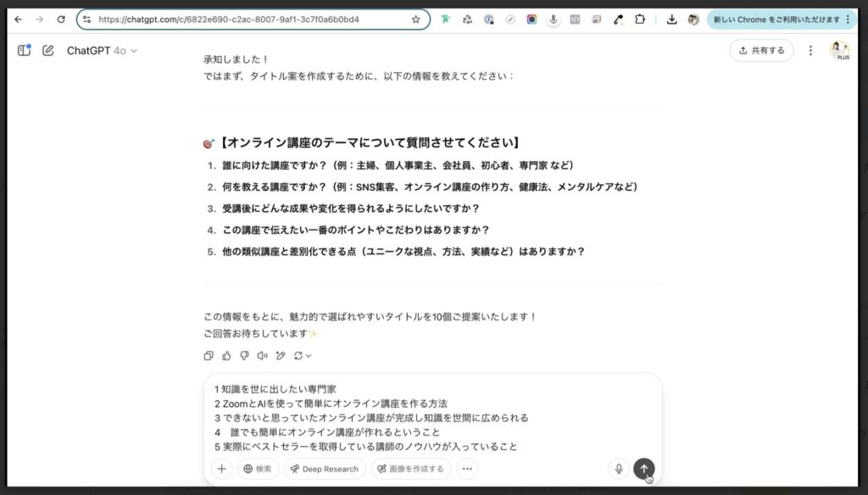Viewport: 868px width, 495px height.
Task: Copy the ChatGPT response
Action: click(209, 356)
